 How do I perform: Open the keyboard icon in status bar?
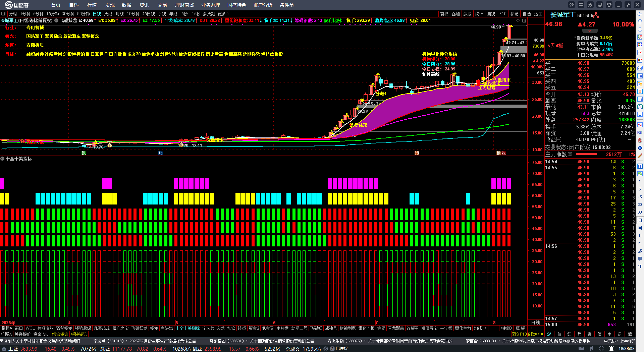581,349
